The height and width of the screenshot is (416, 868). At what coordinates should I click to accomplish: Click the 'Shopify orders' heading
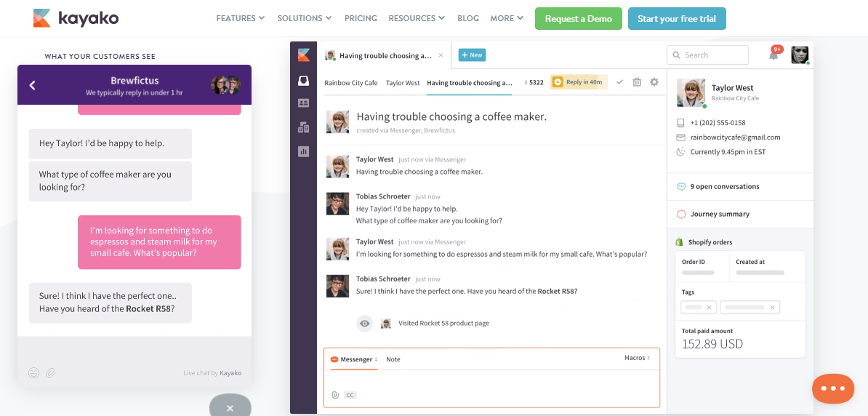pos(710,242)
